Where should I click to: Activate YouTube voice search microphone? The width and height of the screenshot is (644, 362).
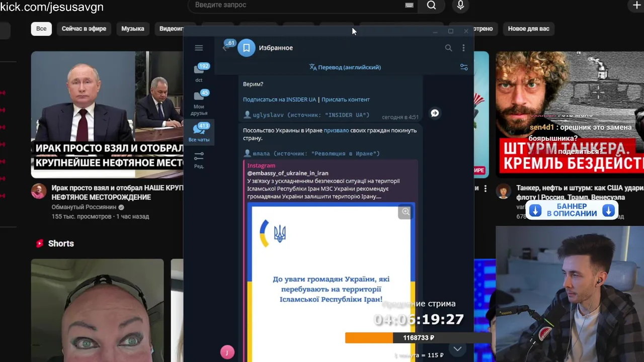coord(460,5)
